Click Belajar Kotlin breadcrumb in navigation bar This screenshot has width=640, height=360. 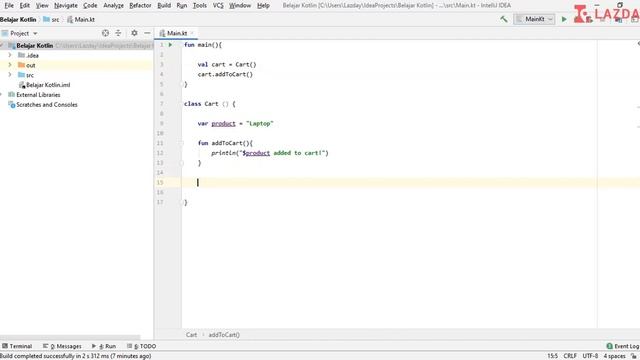pyautogui.click(x=18, y=20)
